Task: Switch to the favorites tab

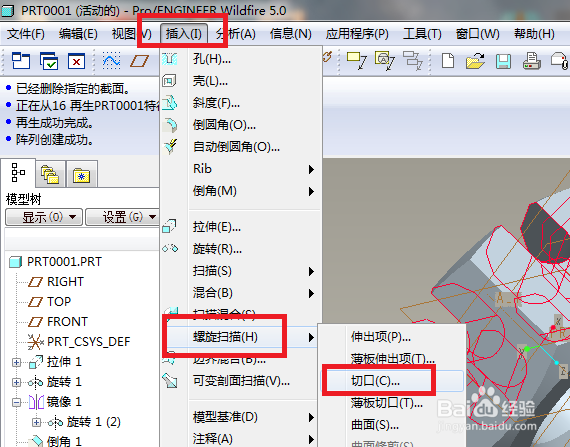Action: tap(81, 175)
